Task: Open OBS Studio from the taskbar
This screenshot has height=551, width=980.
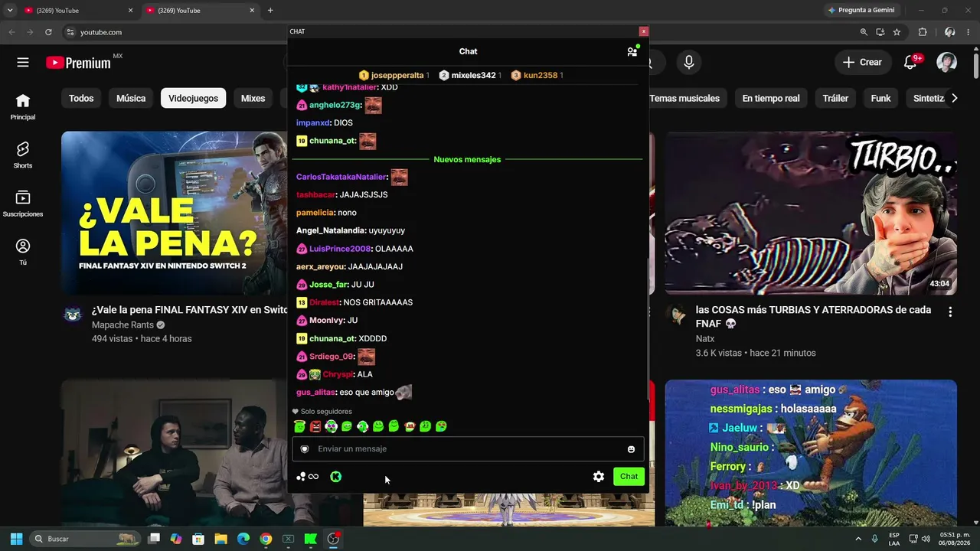Action: (x=333, y=539)
